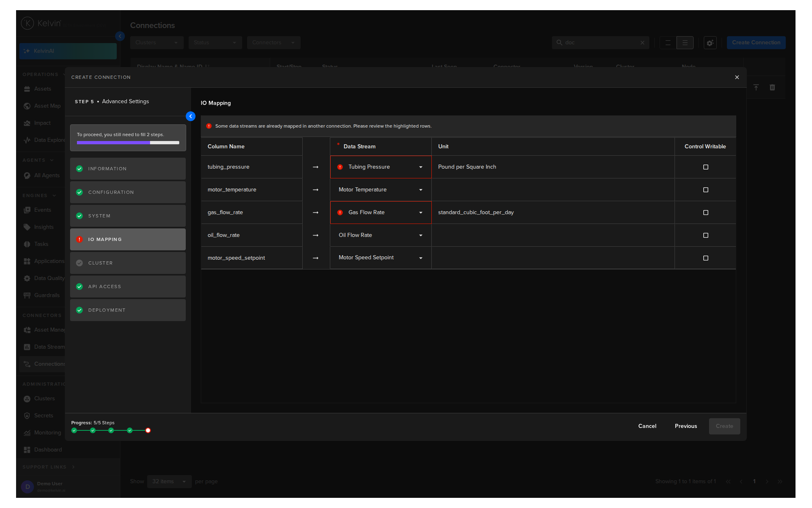Image resolution: width=812 pixels, height=508 pixels.
Task: Click the Cancel button
Action: [x=647, y=426]
